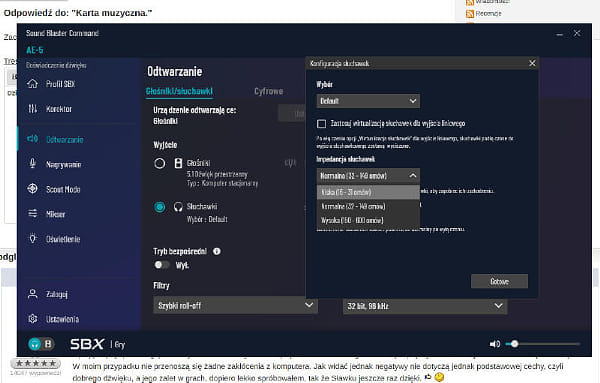
Task: Click the five-star rating image below the forum post
Action: (x=36, y=363)
